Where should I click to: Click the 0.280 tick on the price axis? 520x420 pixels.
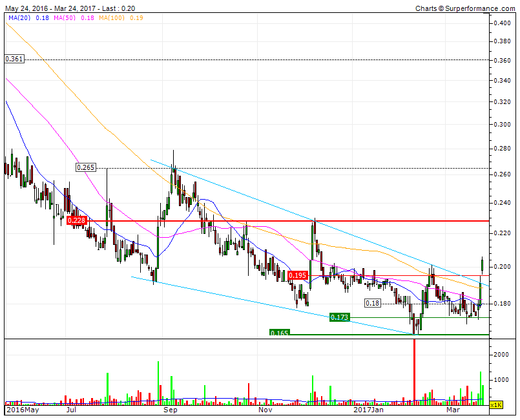point(502,149)
